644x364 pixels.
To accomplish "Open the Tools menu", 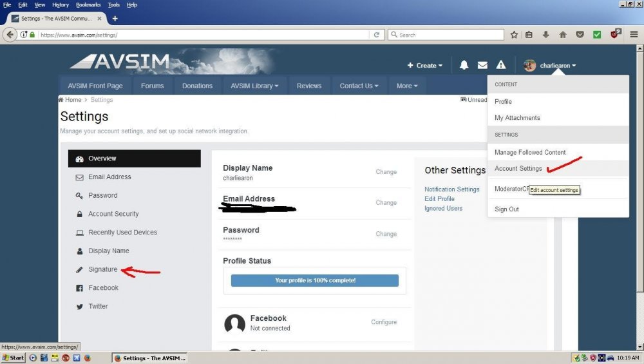I will [x=114, y=5].
